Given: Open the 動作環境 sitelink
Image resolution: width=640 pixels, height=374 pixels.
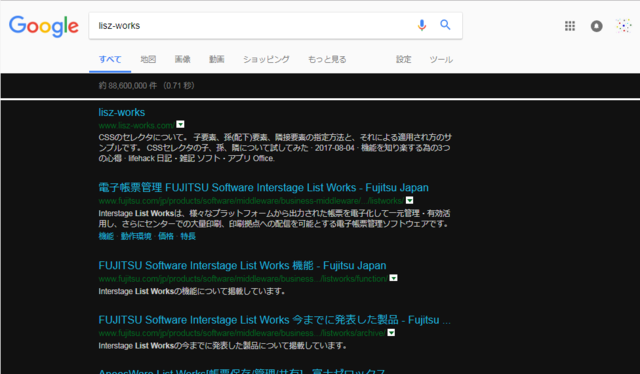Looking at the screenshot, I should 136,236.
